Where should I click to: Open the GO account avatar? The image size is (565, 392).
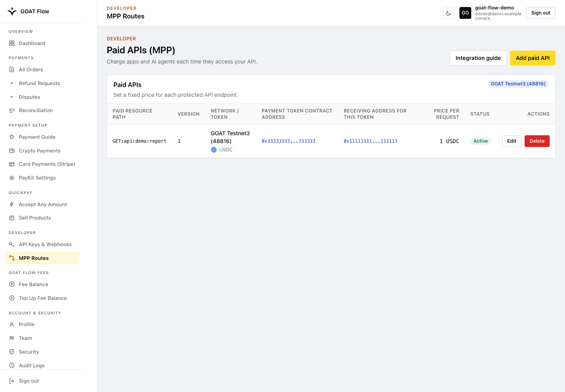click(x=465, y=13)
